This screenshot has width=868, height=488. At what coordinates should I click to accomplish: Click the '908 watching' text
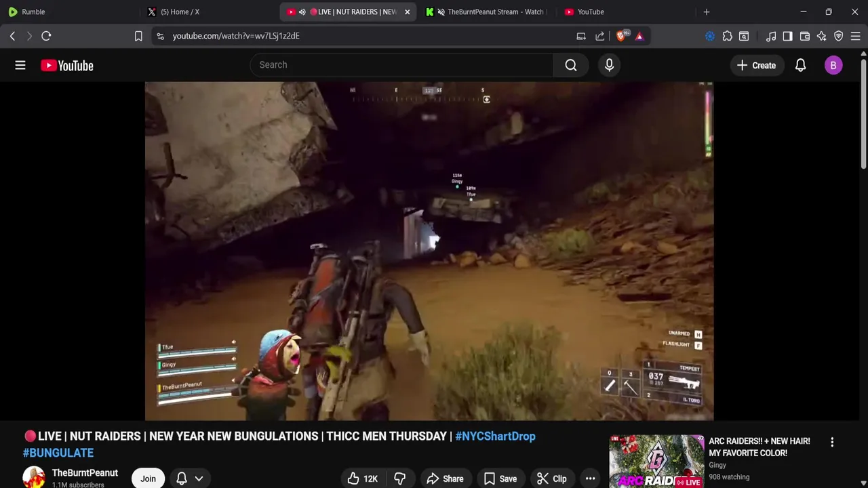[729, 477]
